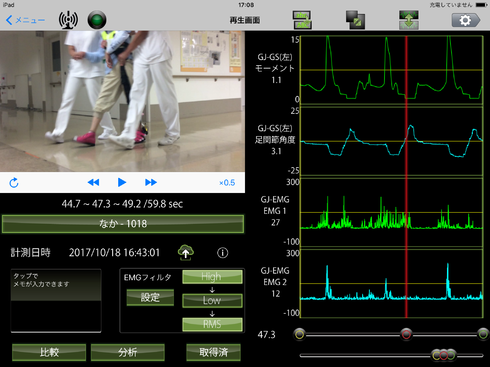The height and width of the screenshot is (367, 490).
Task: Click the green recording indicator light
Action: coord(97,20)
